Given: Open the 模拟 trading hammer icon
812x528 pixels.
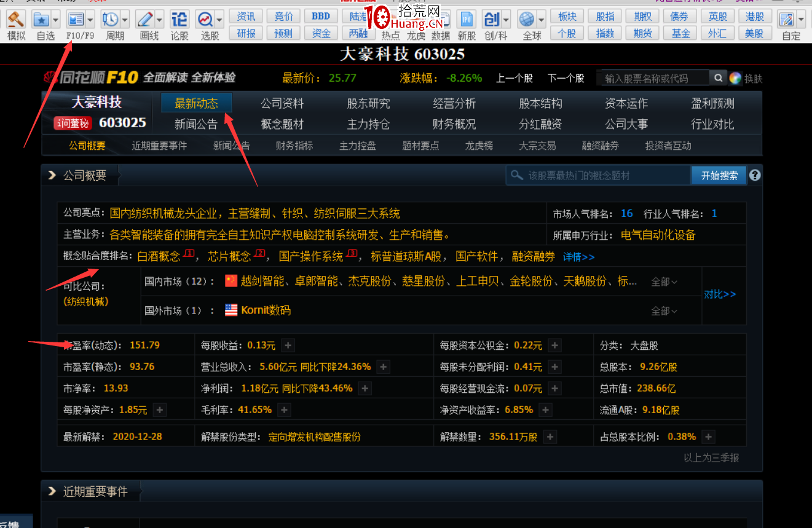Looking at the screenshot, I should [x=16, y=19].
